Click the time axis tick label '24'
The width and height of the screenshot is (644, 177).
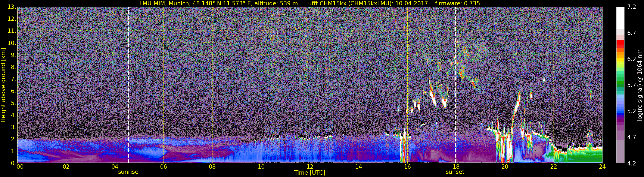click(602, 167)
